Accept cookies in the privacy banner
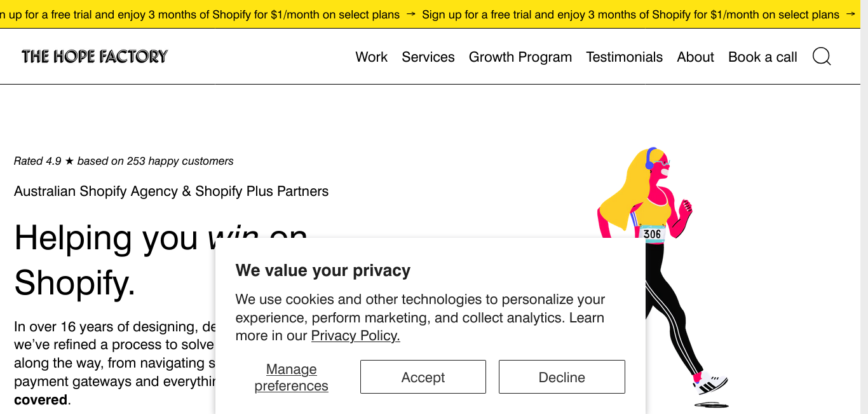The width and height of the screenshot is (868, 414). click(x=423, y=377)
